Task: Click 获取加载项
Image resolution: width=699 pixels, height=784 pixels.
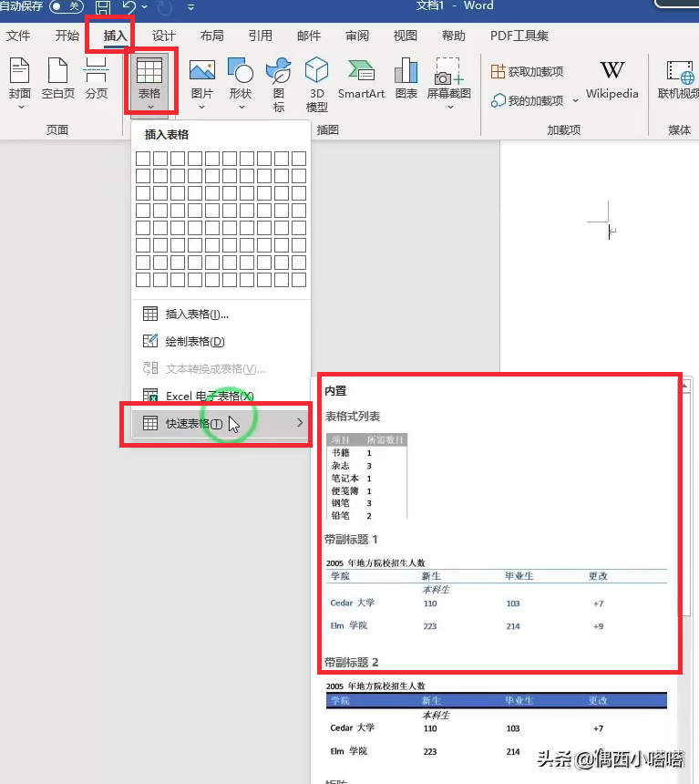Action: coord(527,71)
